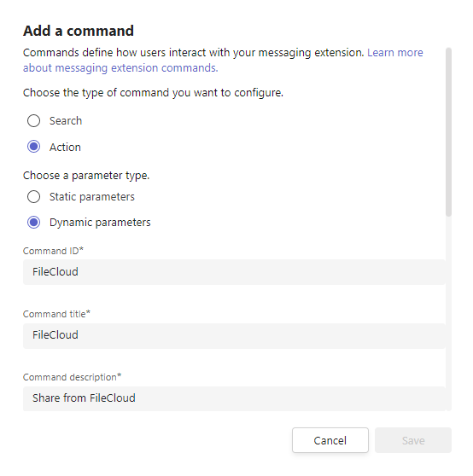This screenshot has height=476, width=473.
Task: Click the 'Dynamic parameters' label text
Action: pos(100,223)
